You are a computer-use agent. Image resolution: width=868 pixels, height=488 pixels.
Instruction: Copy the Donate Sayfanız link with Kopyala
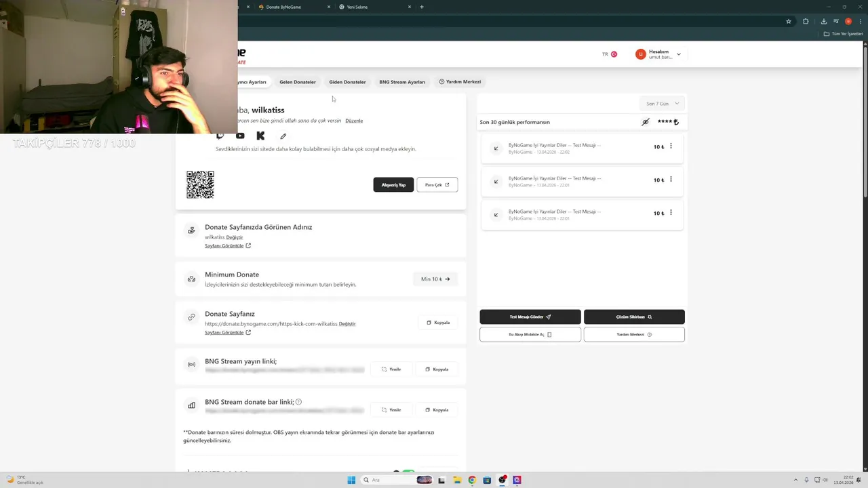(x=438, y=323)
